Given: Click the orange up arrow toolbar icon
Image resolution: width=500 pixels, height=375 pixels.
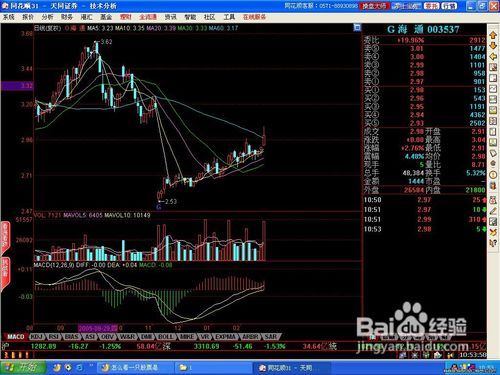Looking at the screenshot, I should (493, 35).
